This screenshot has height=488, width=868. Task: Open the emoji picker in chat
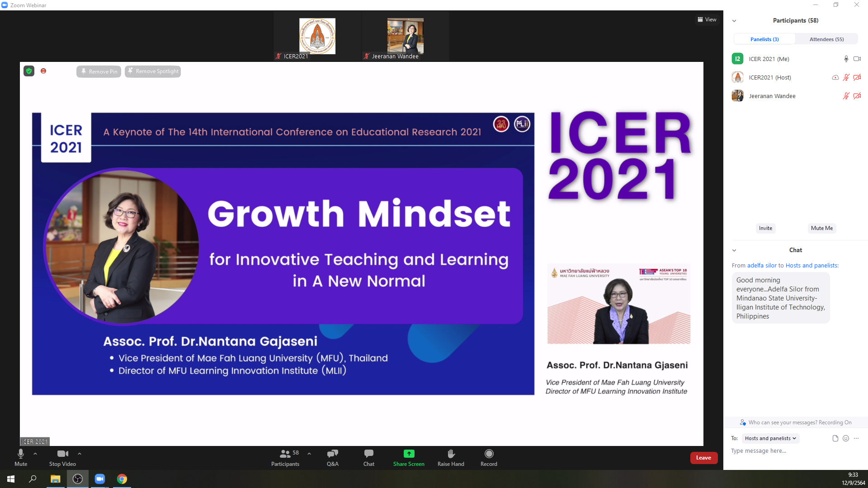coord(846,438)
